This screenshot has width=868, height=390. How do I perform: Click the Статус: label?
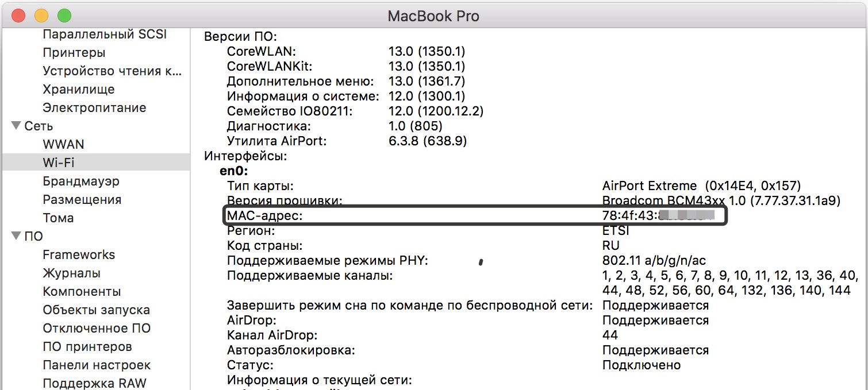pos(250,365)
